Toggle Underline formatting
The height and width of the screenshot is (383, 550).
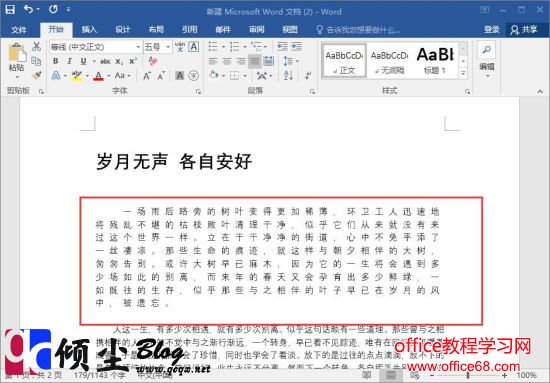click(83, 61)
